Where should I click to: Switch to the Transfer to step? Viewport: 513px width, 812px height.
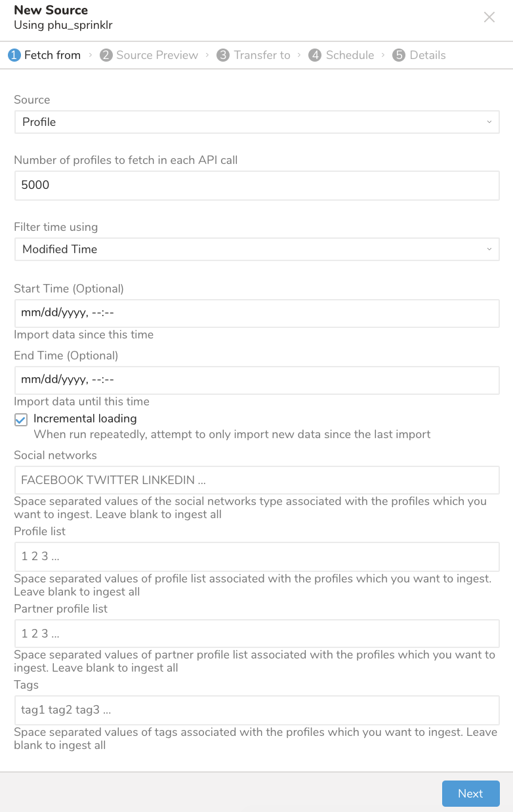[x=262, y=55]
